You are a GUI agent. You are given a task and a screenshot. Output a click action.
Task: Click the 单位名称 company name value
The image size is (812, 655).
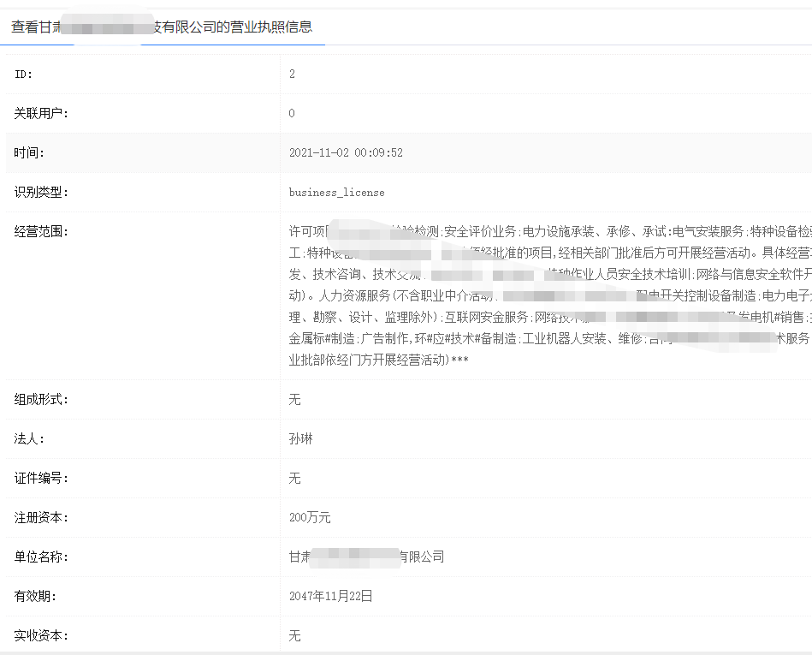366,557
